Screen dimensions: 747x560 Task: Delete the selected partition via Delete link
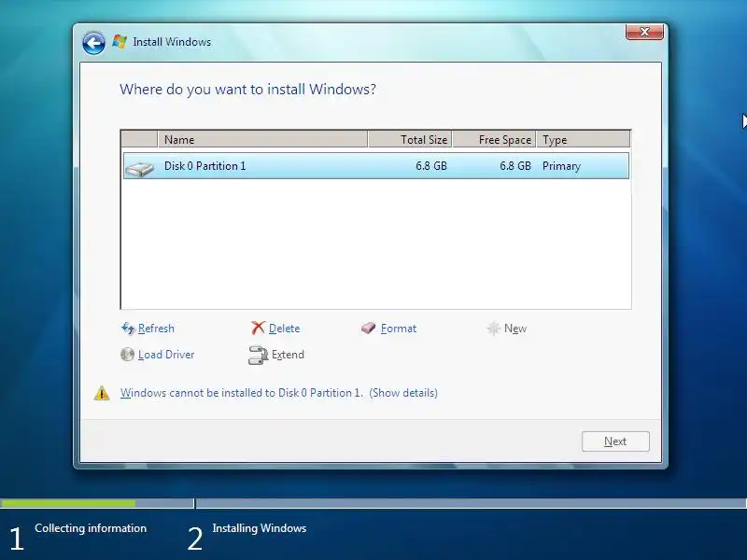pos(285,329)
